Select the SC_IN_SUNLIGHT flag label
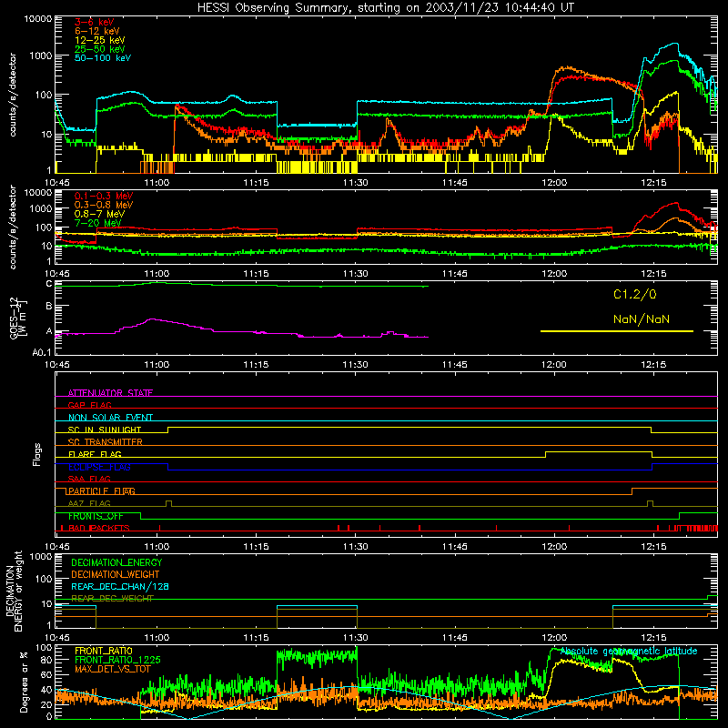The height and width of the screenshot is (728, 728). pyautogui.click(x=105, y=430)
